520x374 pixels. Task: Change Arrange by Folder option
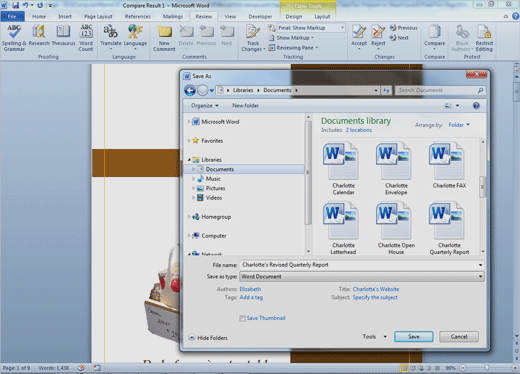pos(459,125)
